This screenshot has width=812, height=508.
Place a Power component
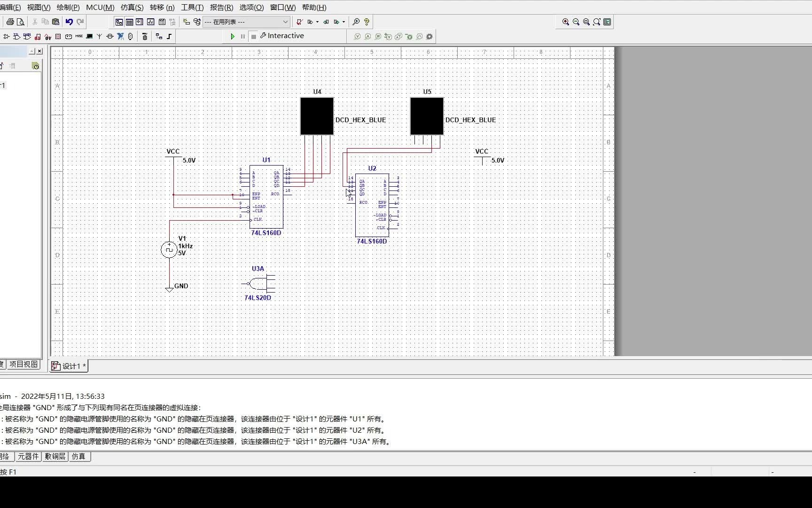(x=68, y=36)
